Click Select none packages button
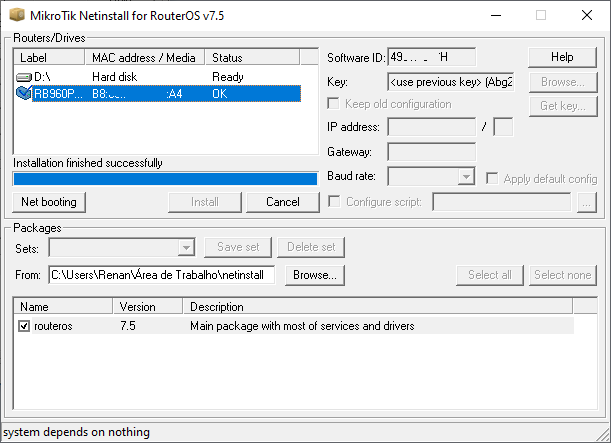Viewport: 611px width, 443px height. [563, 275]
